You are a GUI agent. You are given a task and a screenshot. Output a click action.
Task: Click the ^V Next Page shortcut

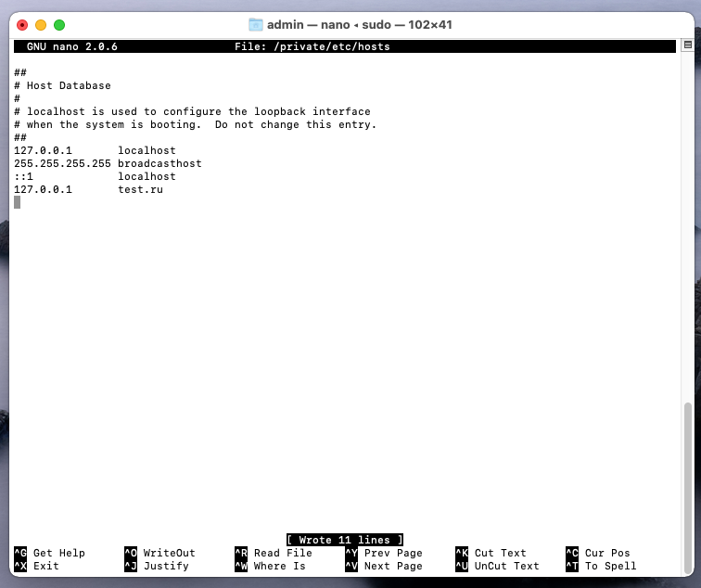[384, 566]
